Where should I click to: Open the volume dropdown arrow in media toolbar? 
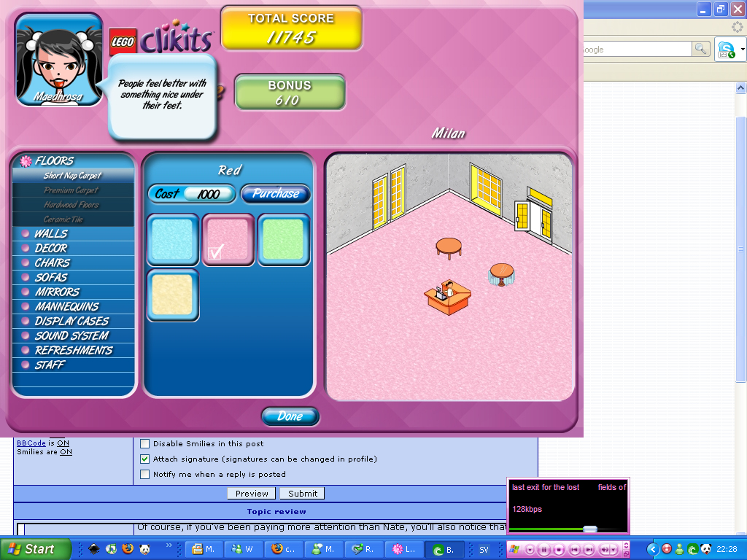click(x=614, y=550)
